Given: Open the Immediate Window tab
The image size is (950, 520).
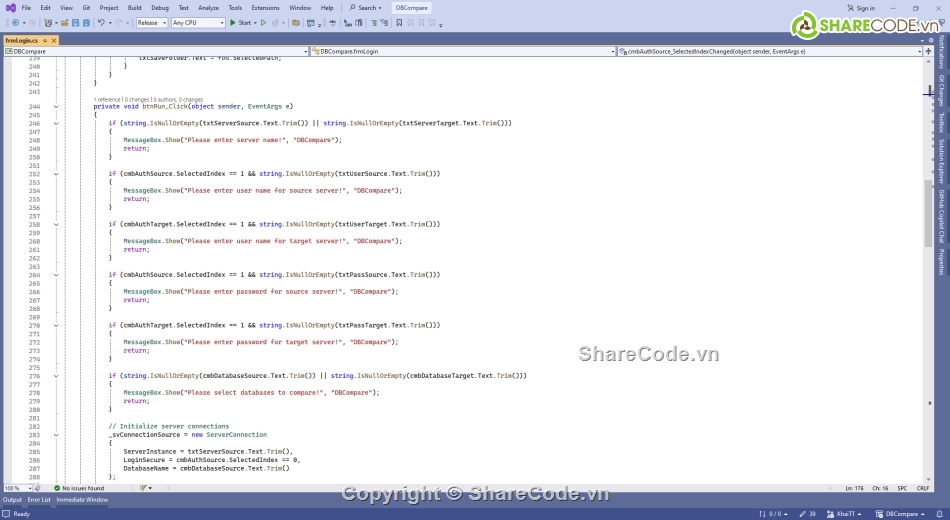Looking at the screenshot, I should (x=82, y=500).
